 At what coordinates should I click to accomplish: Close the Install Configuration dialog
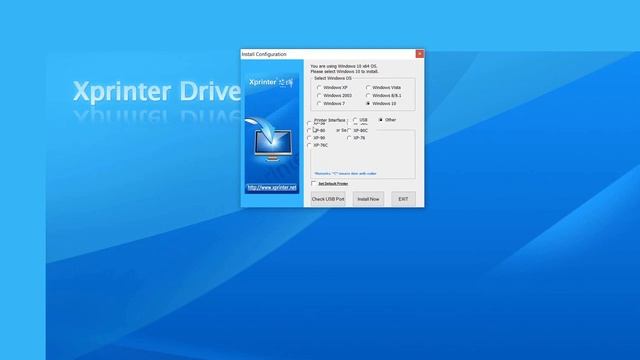(420, 54)
